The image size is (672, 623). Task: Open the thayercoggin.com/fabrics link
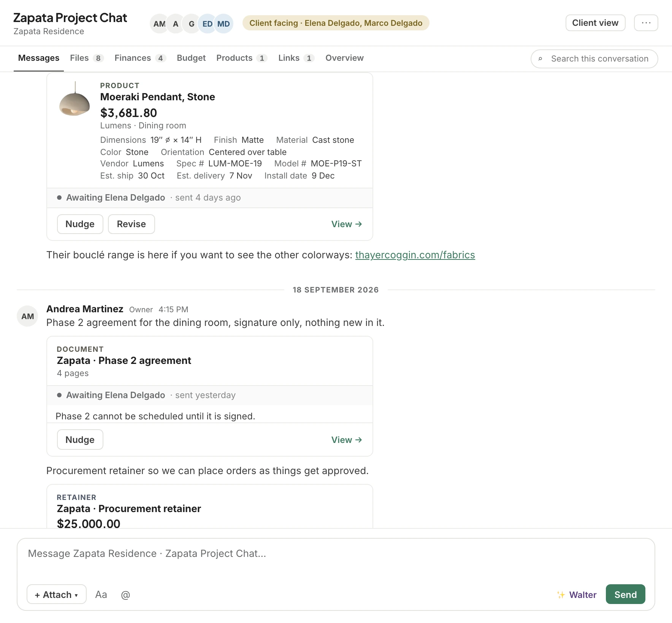tap(415, 255)
